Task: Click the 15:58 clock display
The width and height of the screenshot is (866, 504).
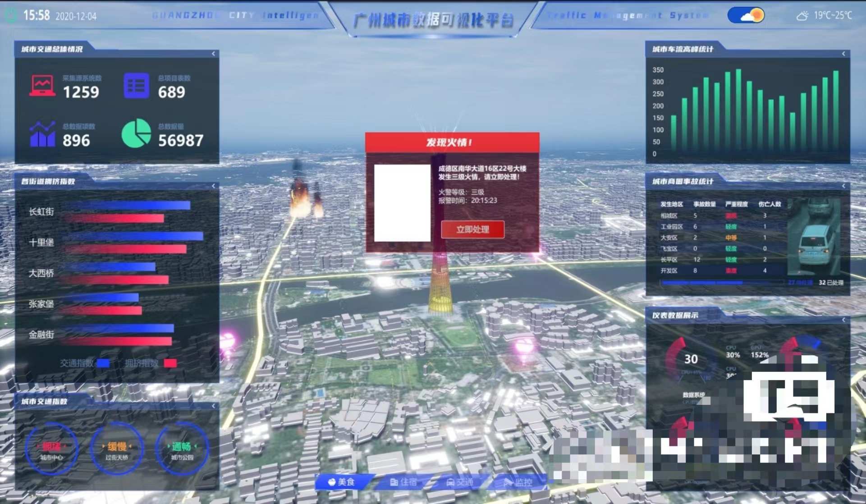Action: click(37, 16)
